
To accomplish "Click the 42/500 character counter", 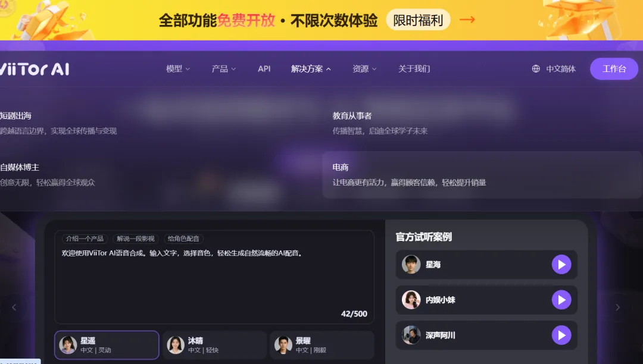I will coord(354,314).
